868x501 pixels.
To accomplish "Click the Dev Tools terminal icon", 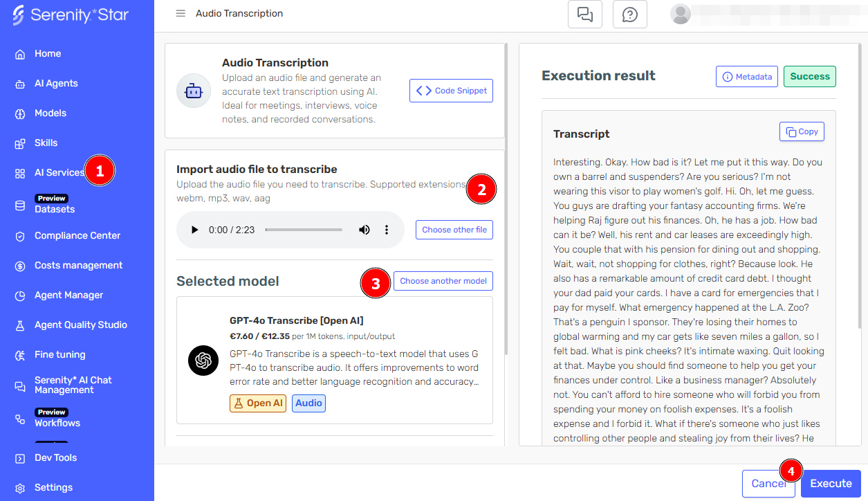I will pos(20,458).
